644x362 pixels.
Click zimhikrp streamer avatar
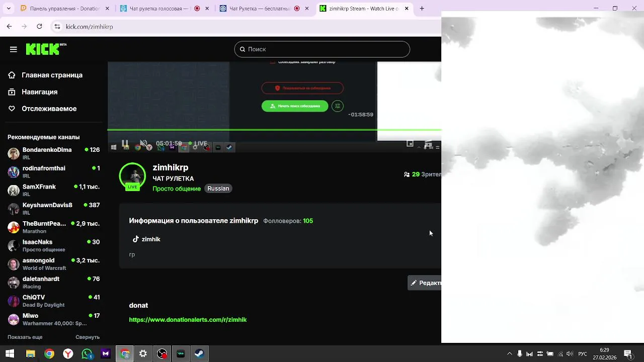point(132,176)
